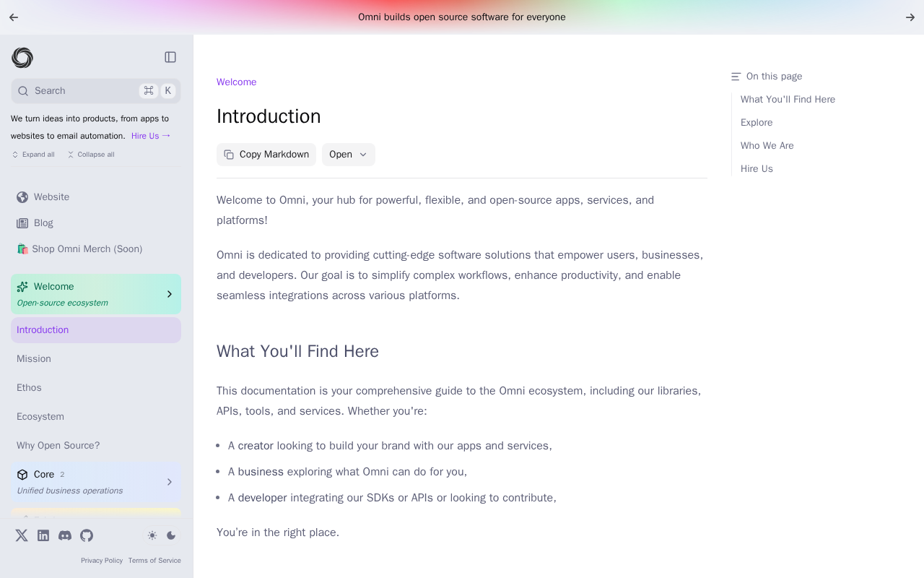Select Ecosystem in the sidebar
The height and width of the screenshot is (578, 924).
[40, 417]
